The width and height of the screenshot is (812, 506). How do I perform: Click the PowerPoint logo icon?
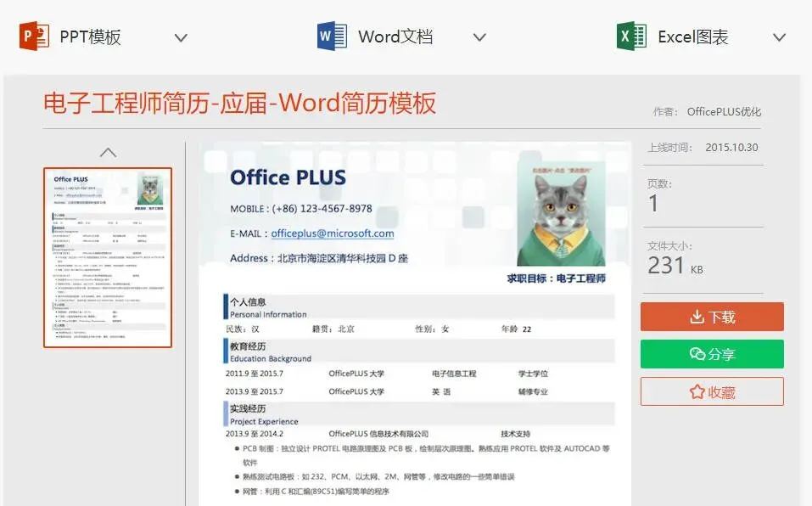(x=34, y=36)
